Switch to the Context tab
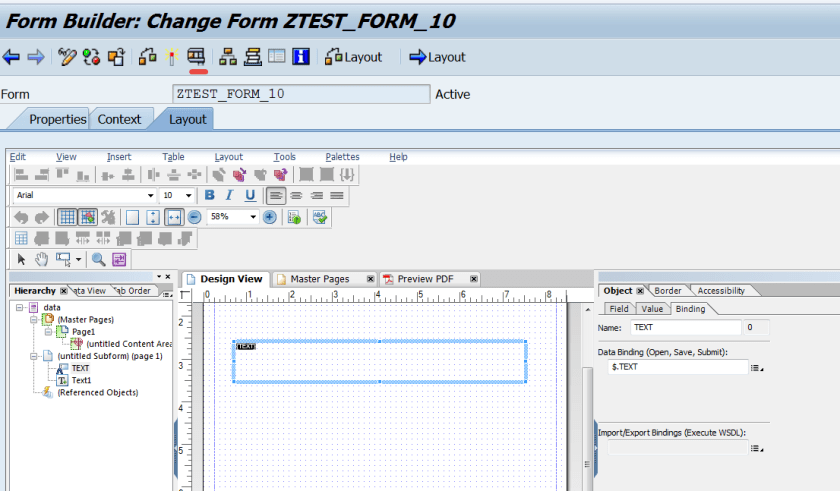The width and height of the screenshot is (840, 491). pyautogui.click(x=119, y=119)
